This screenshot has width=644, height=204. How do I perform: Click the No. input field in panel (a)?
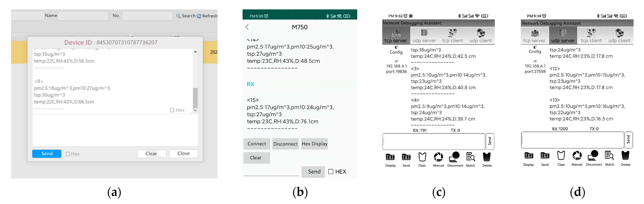(x=147, y=16)
